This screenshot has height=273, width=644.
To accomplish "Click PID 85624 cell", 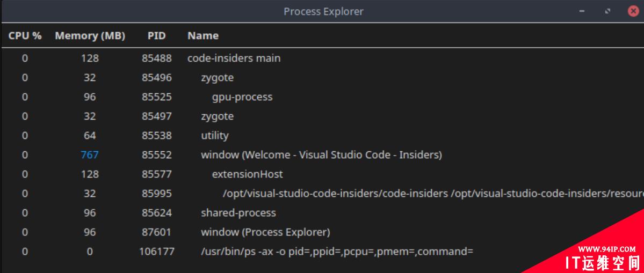I will [157, 213].
